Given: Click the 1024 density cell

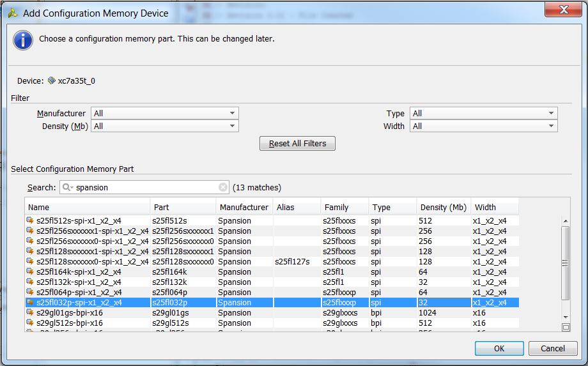Looking at the screenshot, I should point(444,312).
